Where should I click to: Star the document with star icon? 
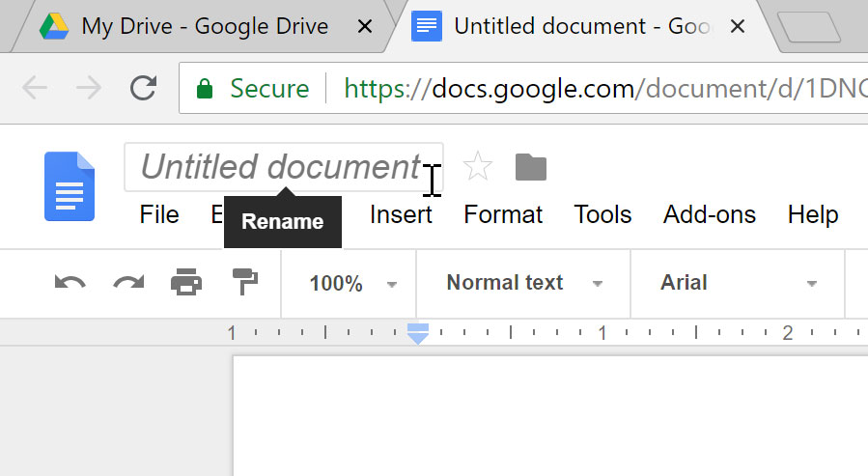point(478,168)
